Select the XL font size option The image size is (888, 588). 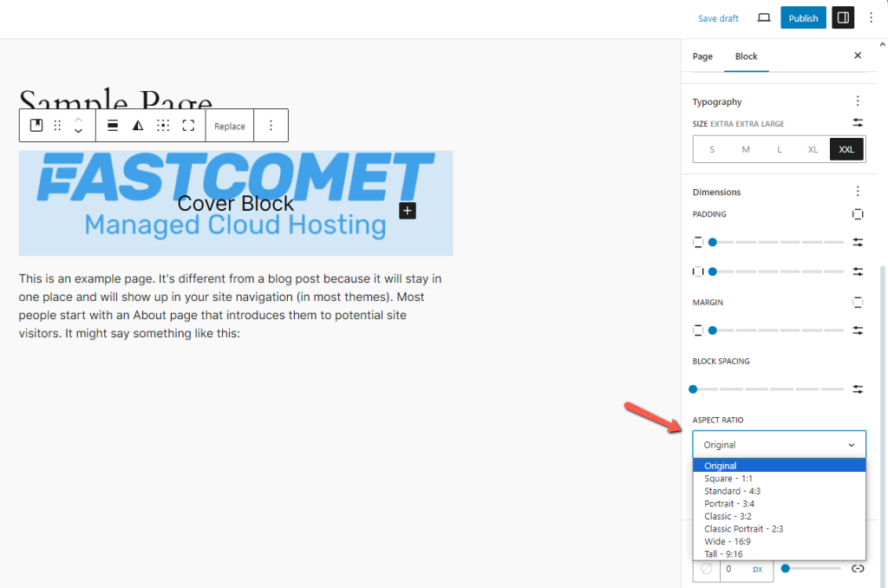click(x=813, y=148)
